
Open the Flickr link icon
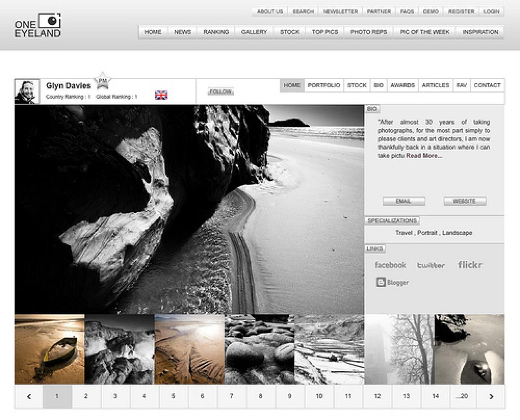[470, 265]
